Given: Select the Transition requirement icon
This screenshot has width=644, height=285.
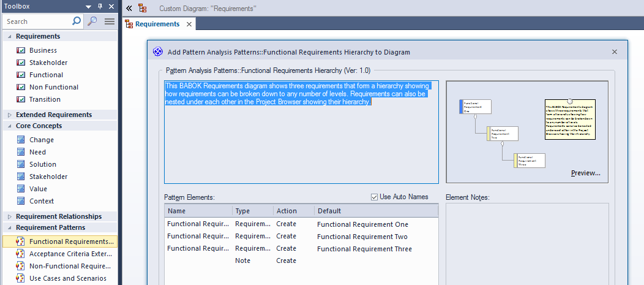Looking at the screenshot, I should [21, 99].
